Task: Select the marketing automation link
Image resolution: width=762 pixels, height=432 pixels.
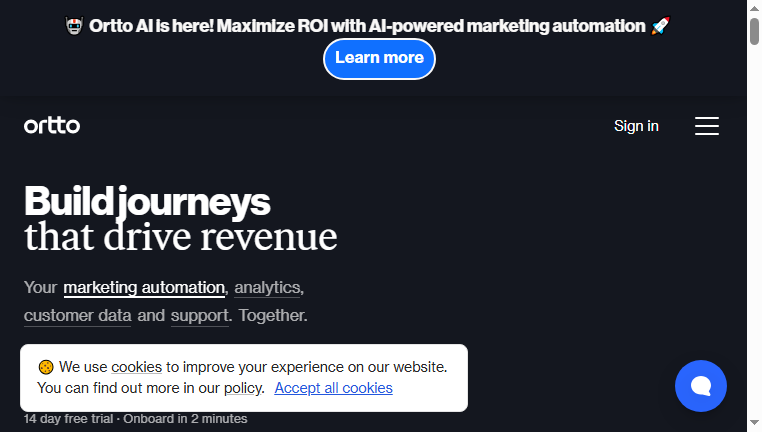Action: pos(144,288)
